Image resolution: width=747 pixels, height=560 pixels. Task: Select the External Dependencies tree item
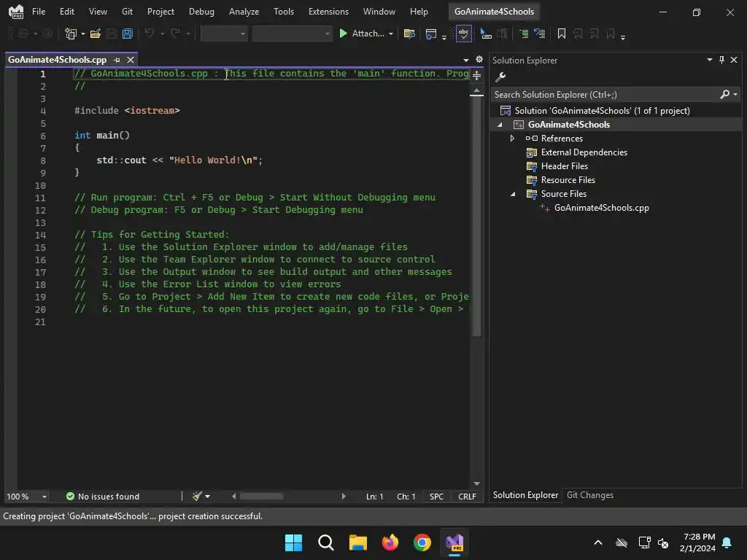point(584,152)
